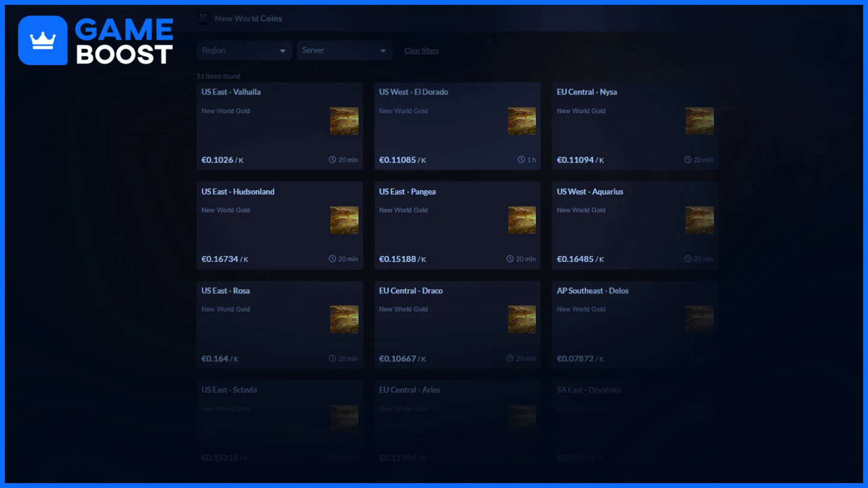Open the US East - Valhalla card

(280, 126)
